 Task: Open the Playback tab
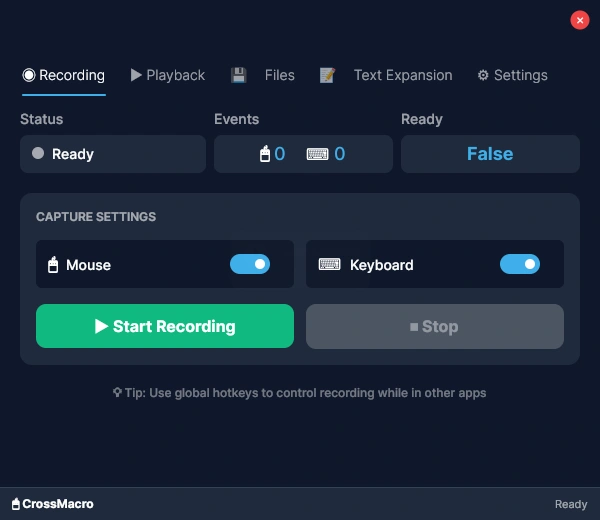tap(167, 75)
